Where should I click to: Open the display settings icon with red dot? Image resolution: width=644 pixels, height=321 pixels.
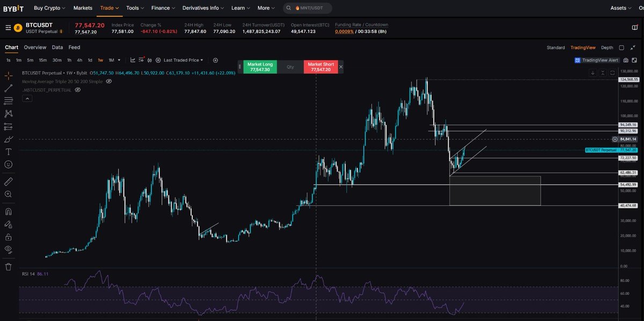pyautogui.click(x=142, y=60)
